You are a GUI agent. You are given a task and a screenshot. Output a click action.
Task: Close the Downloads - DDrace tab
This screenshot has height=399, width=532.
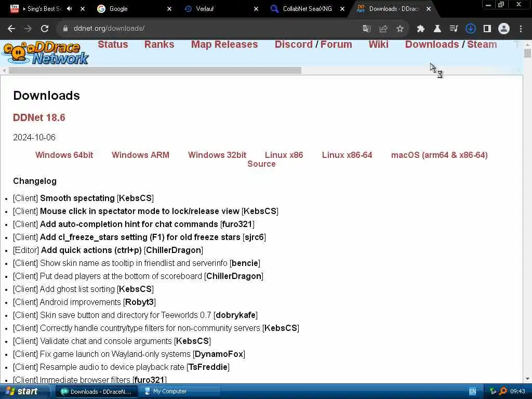[x=429, y=9]
